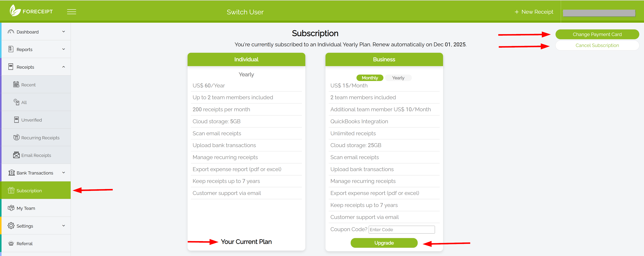The image size is (644, 256).
Task: Click the Coupon Code input field
Action: (402, 230)
